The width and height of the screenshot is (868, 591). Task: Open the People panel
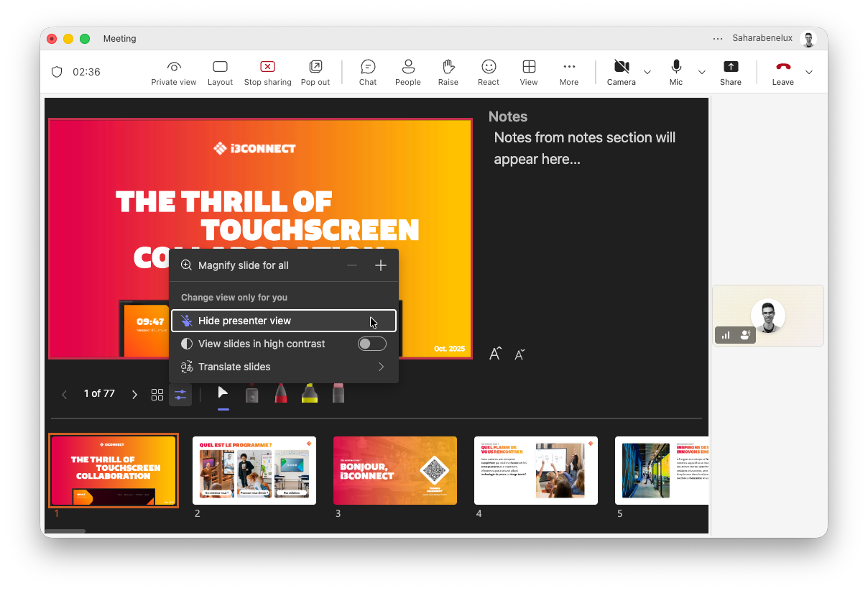[x=407, y=72]
